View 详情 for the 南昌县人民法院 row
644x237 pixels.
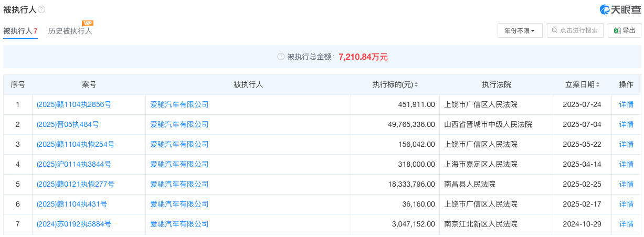(626, 184)
